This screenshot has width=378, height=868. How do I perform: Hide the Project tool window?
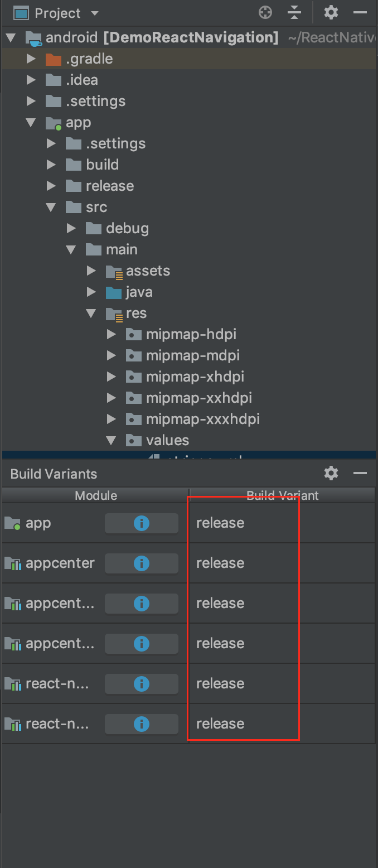click(361, 12)
